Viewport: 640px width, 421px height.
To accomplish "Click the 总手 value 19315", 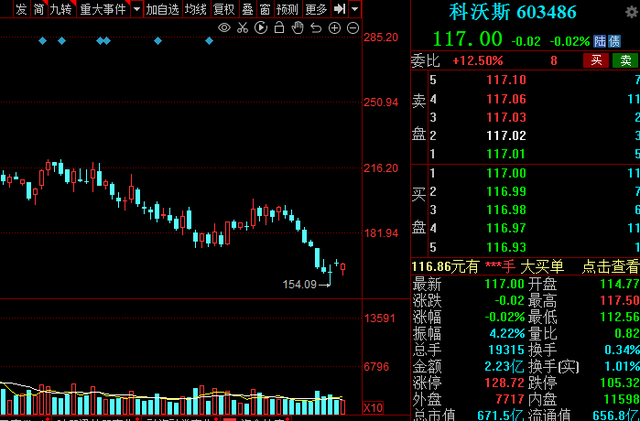I will point(506,350).
